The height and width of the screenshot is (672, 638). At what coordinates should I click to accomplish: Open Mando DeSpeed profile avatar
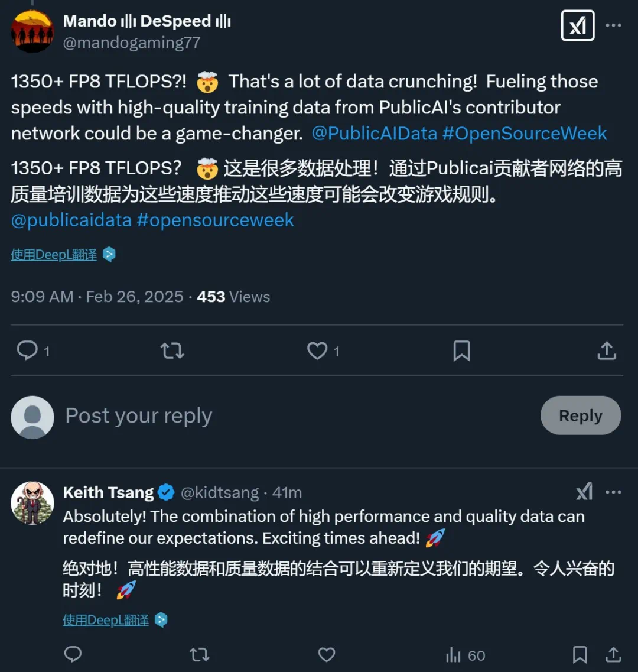pyautogui.click(x=32, y=31)
